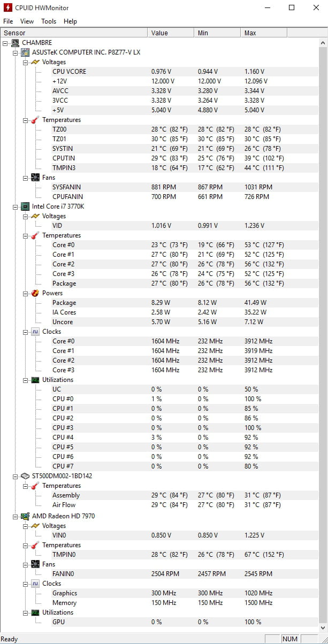The width and height of the screenshot is (328, 644).
Task: Click the red HWMonitor title bar icon
Action: 8,8
